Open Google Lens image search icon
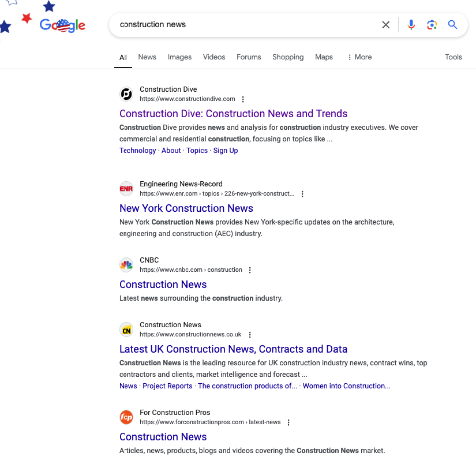This screenshot has height=464, width=476. point(432,25)
